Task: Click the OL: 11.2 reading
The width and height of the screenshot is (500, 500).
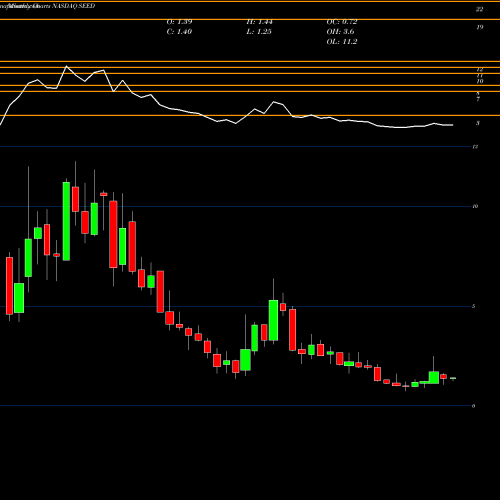Action: click(x=342, y=42)
